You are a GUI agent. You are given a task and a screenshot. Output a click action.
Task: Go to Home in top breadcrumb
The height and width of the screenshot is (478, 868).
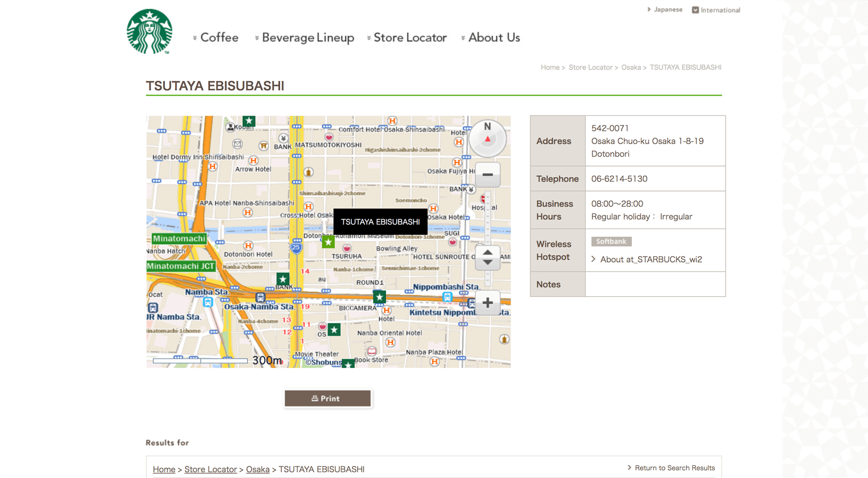point(550,68)
